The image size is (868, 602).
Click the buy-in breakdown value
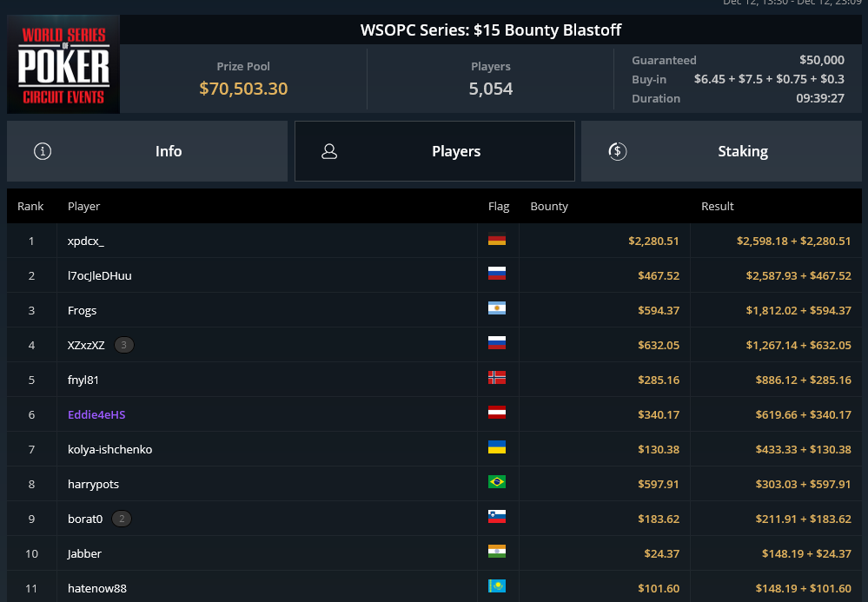click(769, 79)
